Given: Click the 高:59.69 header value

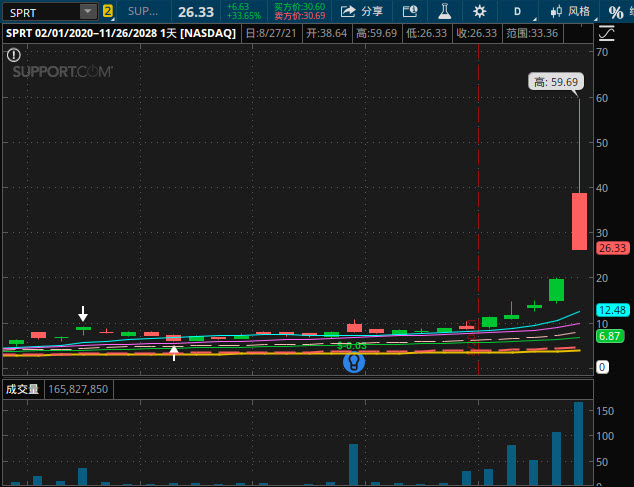Looking at the screenshot, I should pos(376,33).
